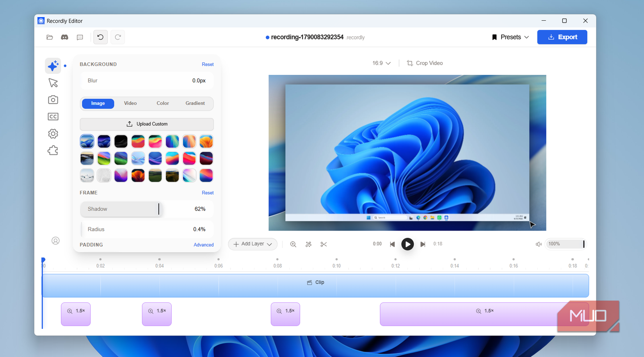
Task: Choose the solid black wave background thumbnail
Action: click(121, 141)
